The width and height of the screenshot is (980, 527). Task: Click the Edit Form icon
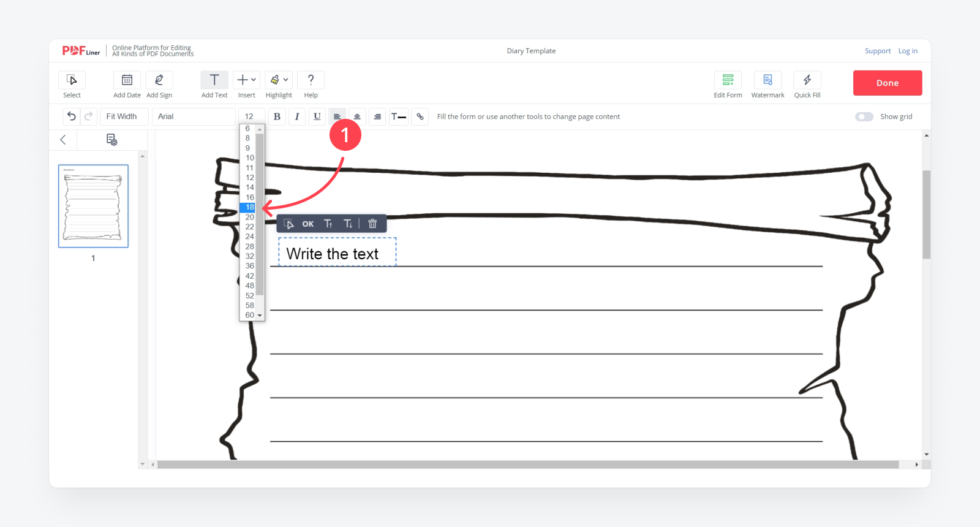[x=728, y=80]
